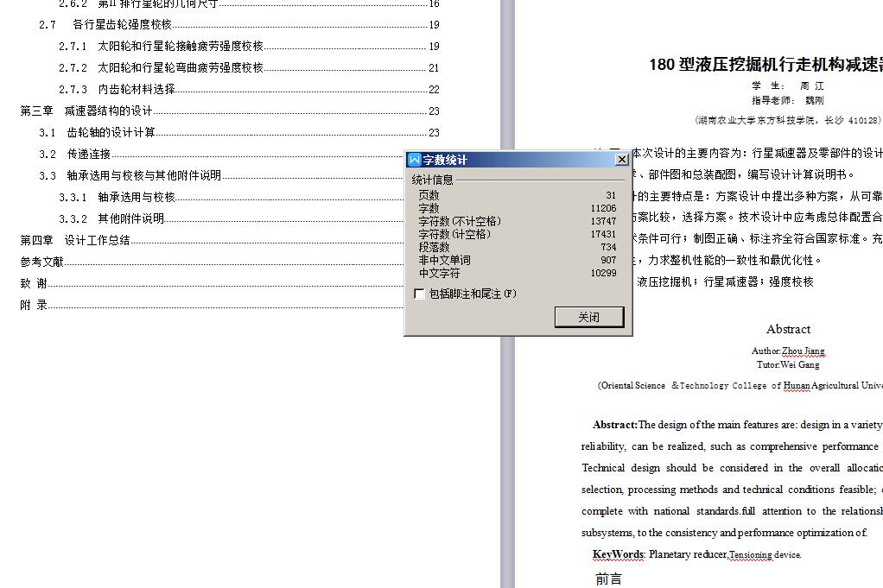Open TOC entry 2.7.3 内齿轮材料选择
883x588 pixels.
tap(249, 90)
